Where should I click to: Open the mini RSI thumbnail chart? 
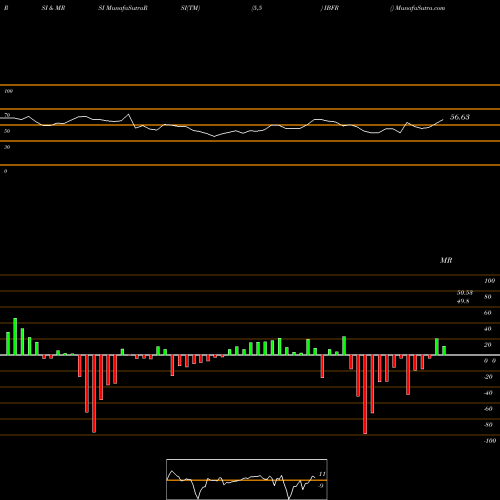tap(247, 479)
